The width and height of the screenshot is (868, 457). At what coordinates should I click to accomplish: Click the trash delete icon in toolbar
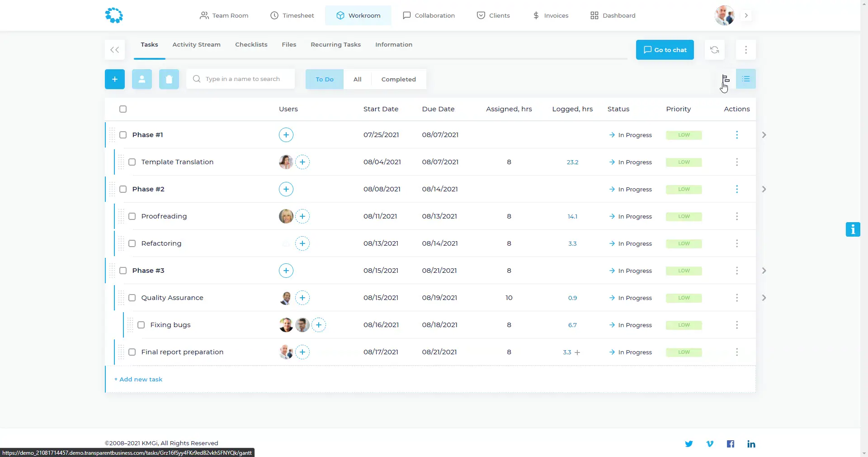point(169,79)
